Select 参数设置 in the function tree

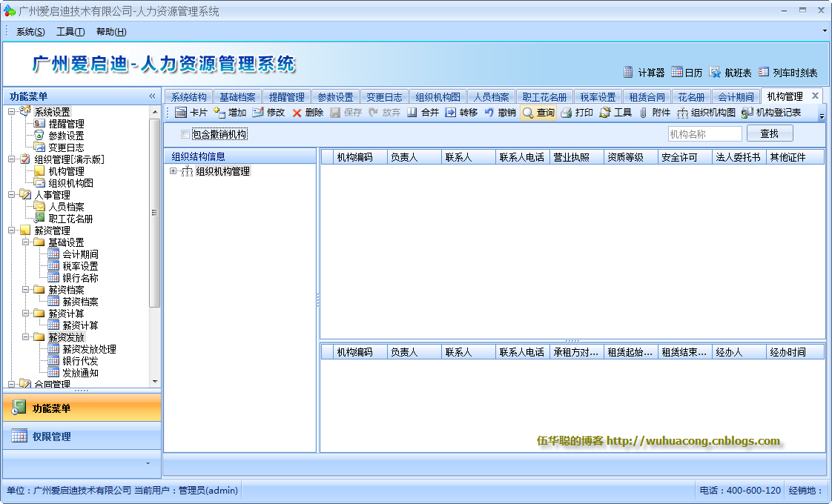coord(66,136)
